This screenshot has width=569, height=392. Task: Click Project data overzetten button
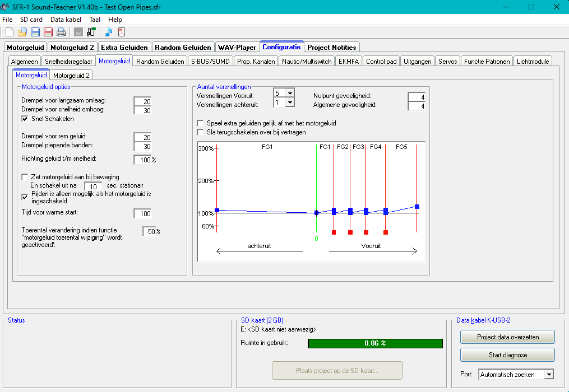508,337
